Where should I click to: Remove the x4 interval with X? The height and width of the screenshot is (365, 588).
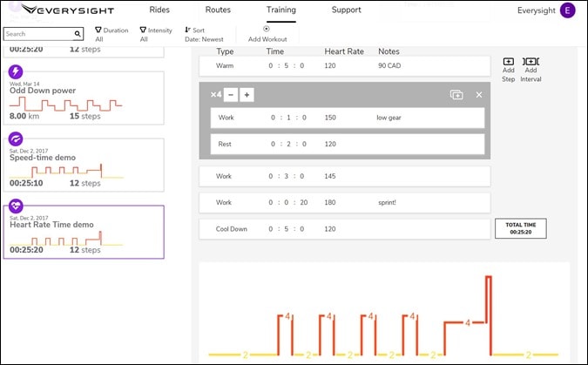click(x=479, y=95)
